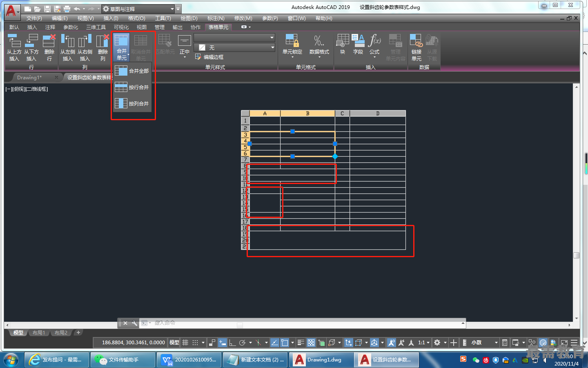Switch to the 布局1 layout tab
Image resolution: width=588 pixels, height=368 pixels.
pyautogui.click(x=39, y=333)
